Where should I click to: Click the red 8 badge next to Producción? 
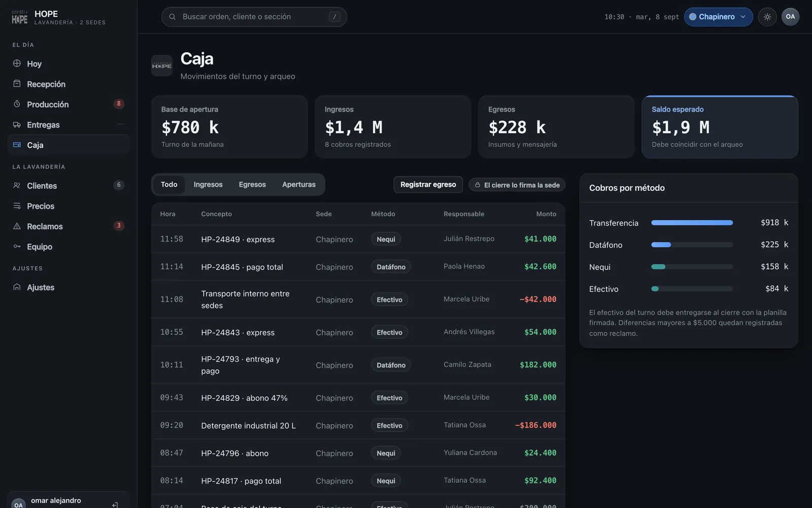tap(119, 104)
